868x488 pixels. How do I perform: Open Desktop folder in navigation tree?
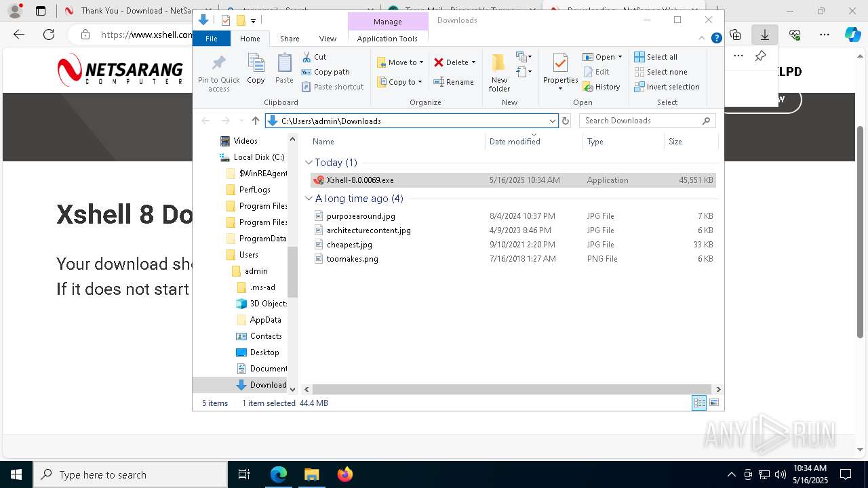[x=257, y=352]
